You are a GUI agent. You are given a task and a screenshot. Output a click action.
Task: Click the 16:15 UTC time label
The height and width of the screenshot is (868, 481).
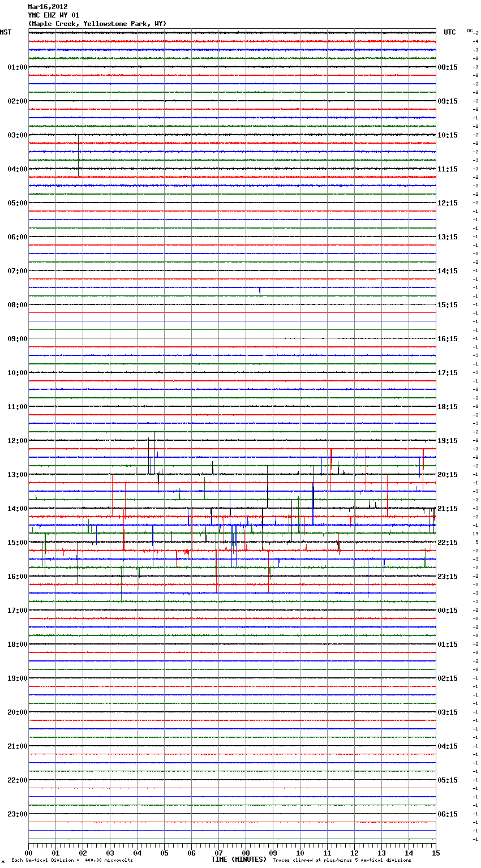pos(448,339)
